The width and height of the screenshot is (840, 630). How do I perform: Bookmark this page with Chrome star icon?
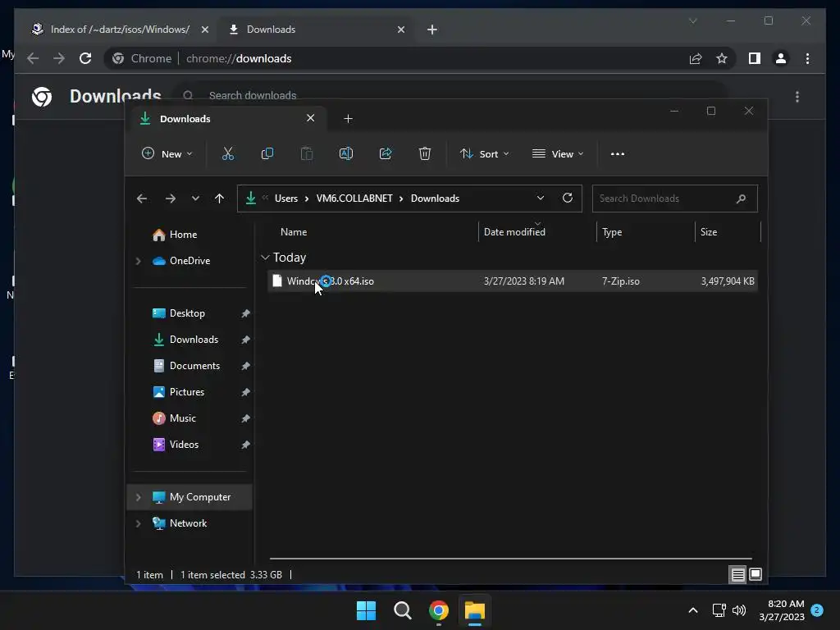[722, 58]
